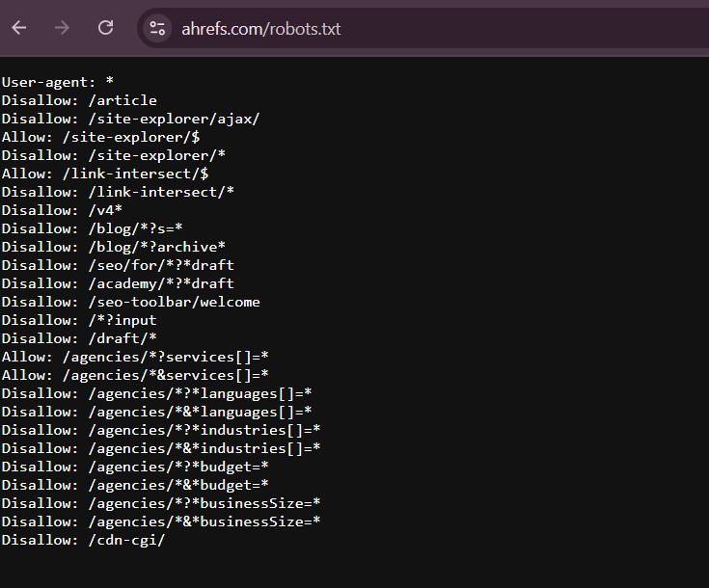Click the 'Disallow: /v4*' line
Image resolution: width=709 pixels, height=588 pixels.
[x=62, y=210]
